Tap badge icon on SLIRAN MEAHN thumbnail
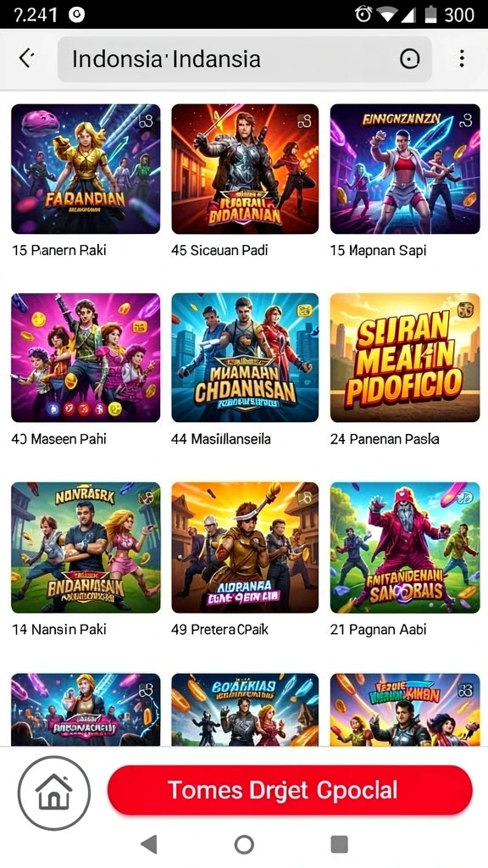 [x=465, y=309]
